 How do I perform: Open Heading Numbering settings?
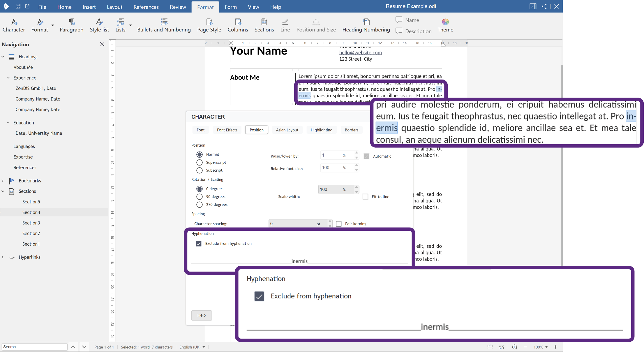[x=366, y=25]
